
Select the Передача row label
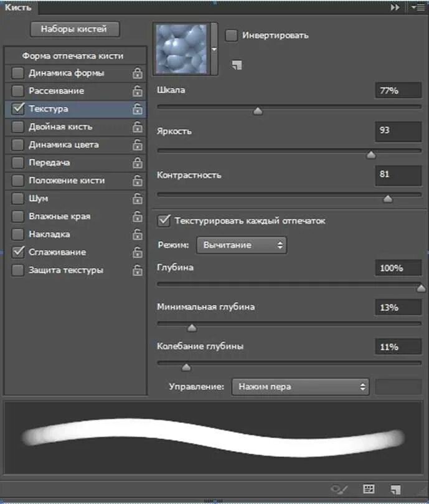click(49, 163)
